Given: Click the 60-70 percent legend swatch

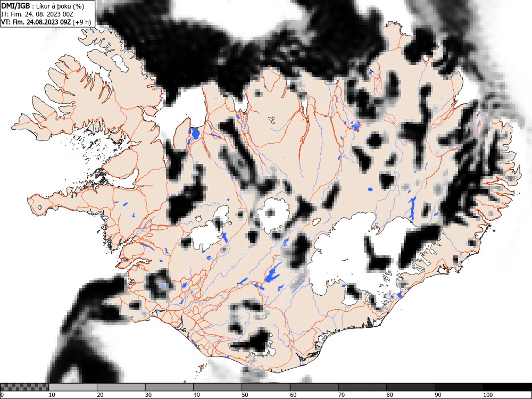Looking at the screenshot, I should 314,387.
